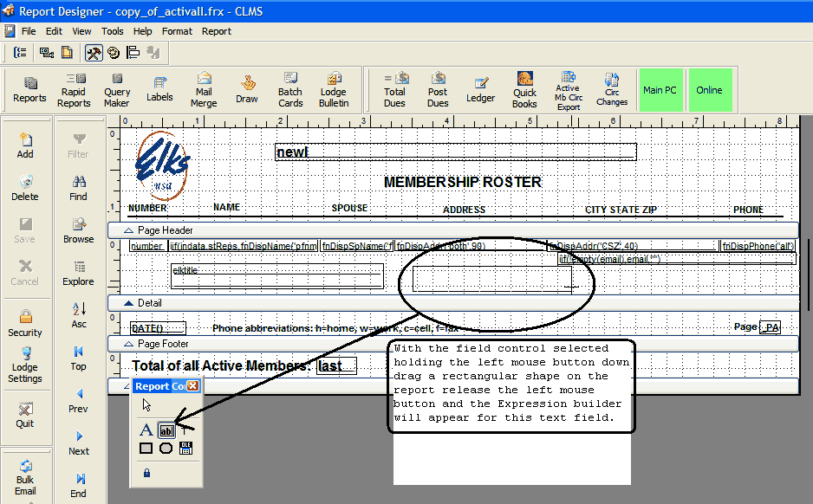Close the Report Controls palette
813x504 pixels.
192,386
